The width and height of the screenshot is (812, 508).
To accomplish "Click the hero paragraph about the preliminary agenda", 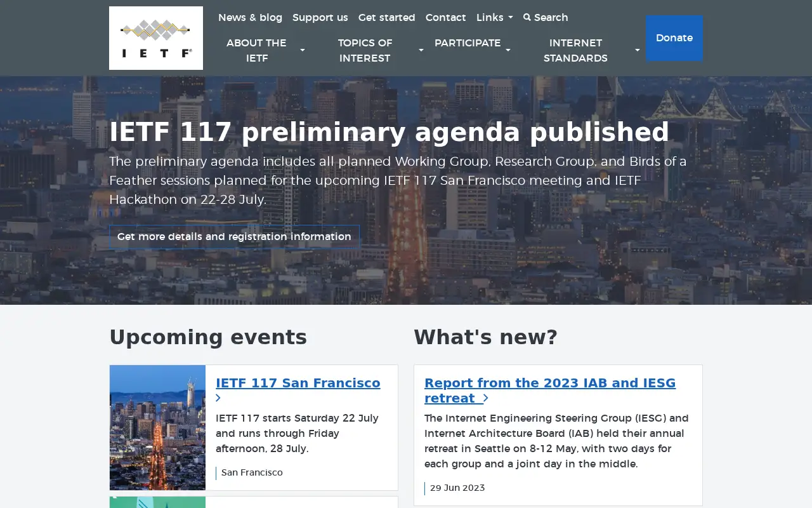I will [398, 180].
